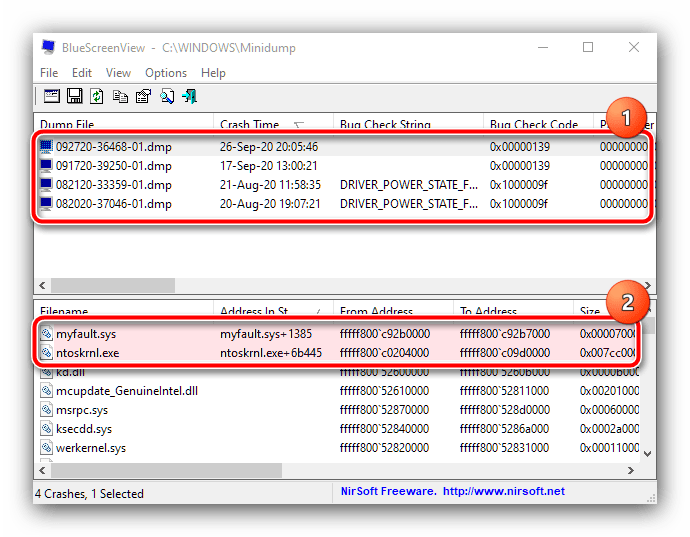Sort by Crash Time column header
Screen dimensions: 690x537
(x=273, y=124)
